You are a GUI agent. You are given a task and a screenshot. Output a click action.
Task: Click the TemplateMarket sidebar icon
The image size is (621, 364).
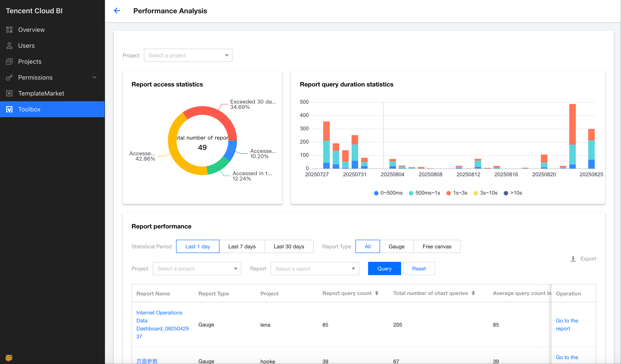9,93
